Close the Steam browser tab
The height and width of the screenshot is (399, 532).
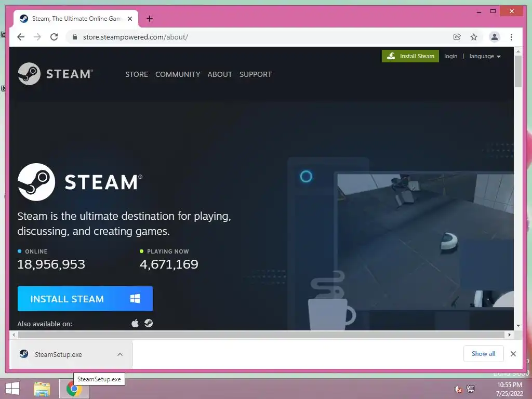pos(129,19)
